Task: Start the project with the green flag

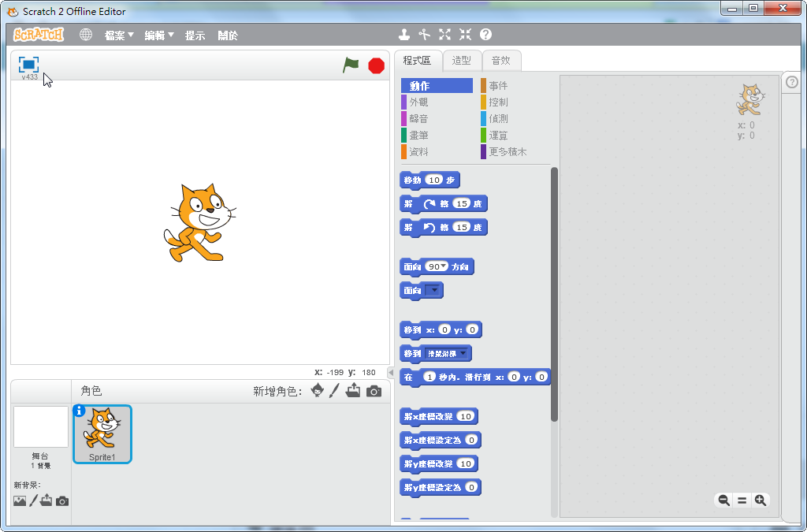Action: point(351,65)
